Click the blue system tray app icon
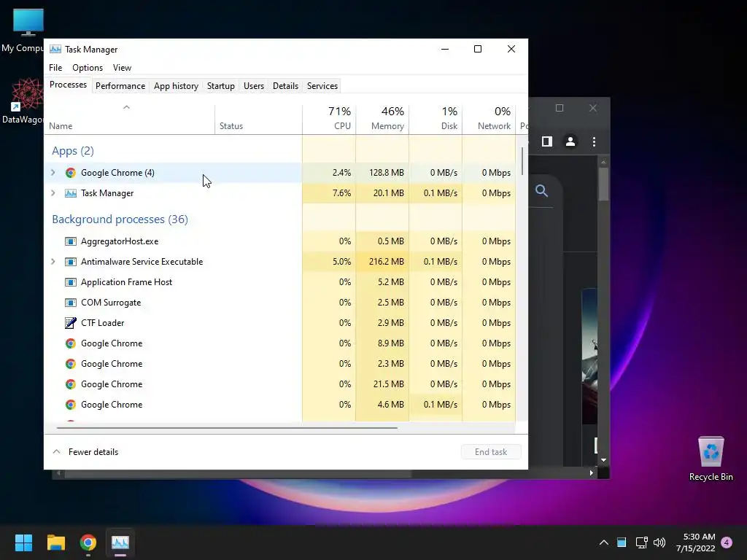This screenshot has width=747, height=560. 622,542
